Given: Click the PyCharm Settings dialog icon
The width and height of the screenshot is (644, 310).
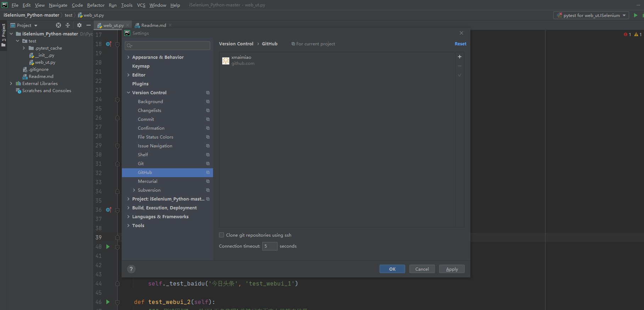Looking at the screenshot, I should point(127,33).
